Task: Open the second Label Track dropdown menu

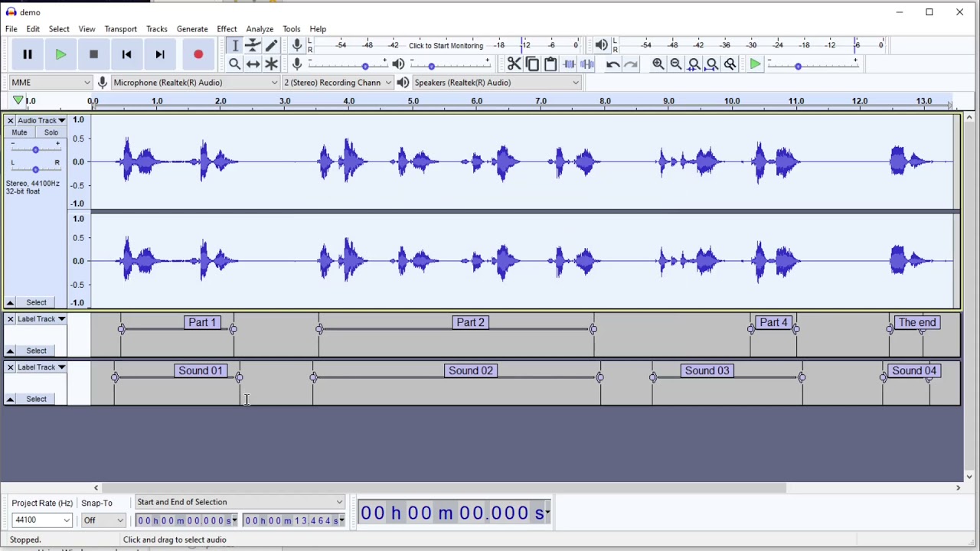Action: (41, 367)
